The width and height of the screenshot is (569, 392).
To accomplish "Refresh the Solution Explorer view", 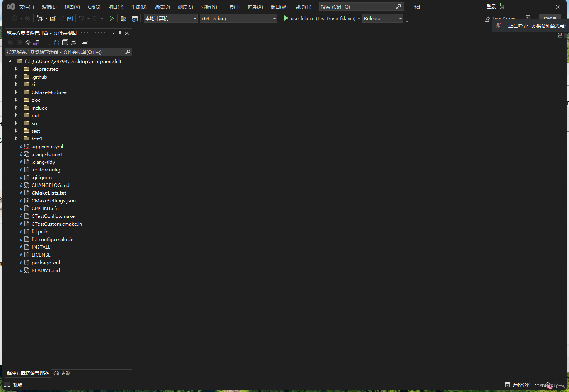I will 56,43.
